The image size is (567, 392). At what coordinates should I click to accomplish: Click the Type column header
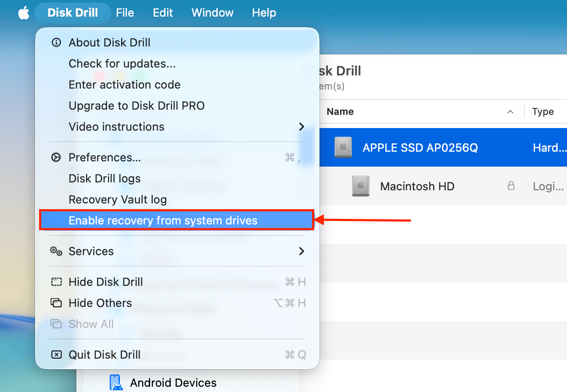(542, 112)
